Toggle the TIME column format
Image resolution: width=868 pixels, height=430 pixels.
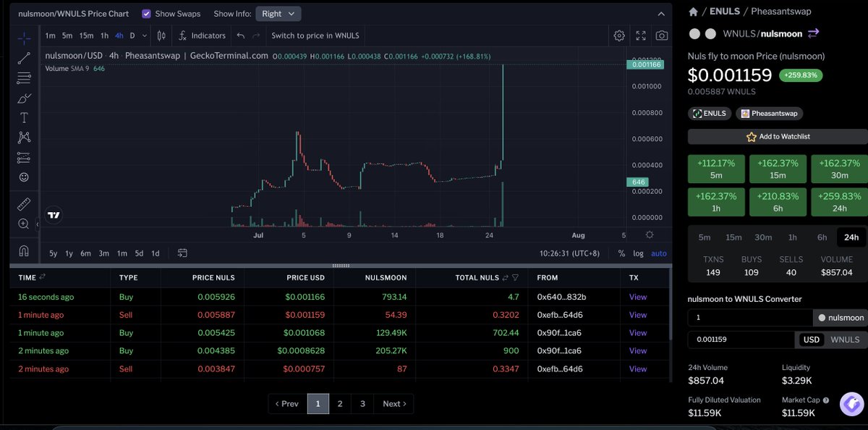[x=42, y=277]
